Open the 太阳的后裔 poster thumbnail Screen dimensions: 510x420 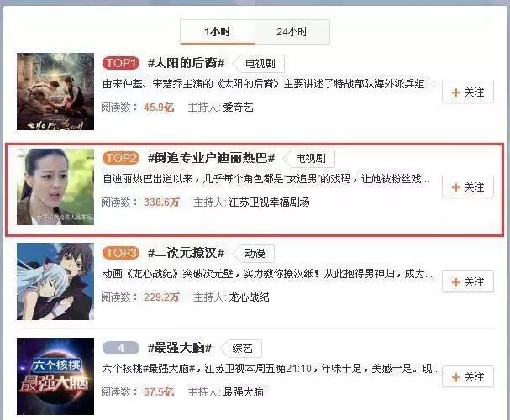tap(55, 92)
